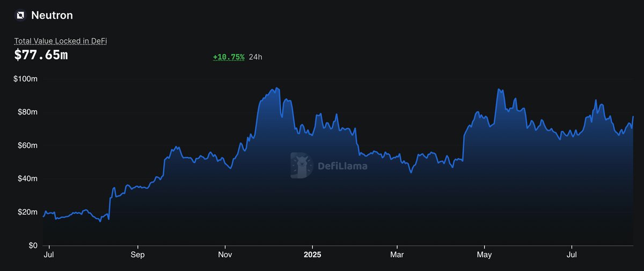Click the +10.75% change figure
644x271 pixels.
point(229,57)
